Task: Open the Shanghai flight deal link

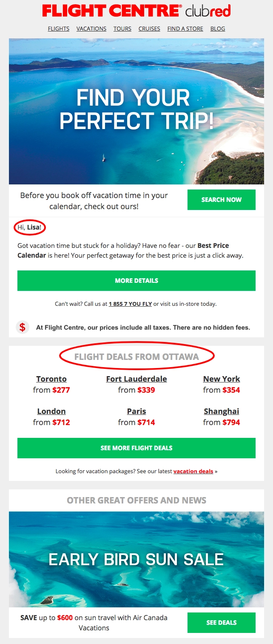Action: pyautogui.click(x=222, y=411)
